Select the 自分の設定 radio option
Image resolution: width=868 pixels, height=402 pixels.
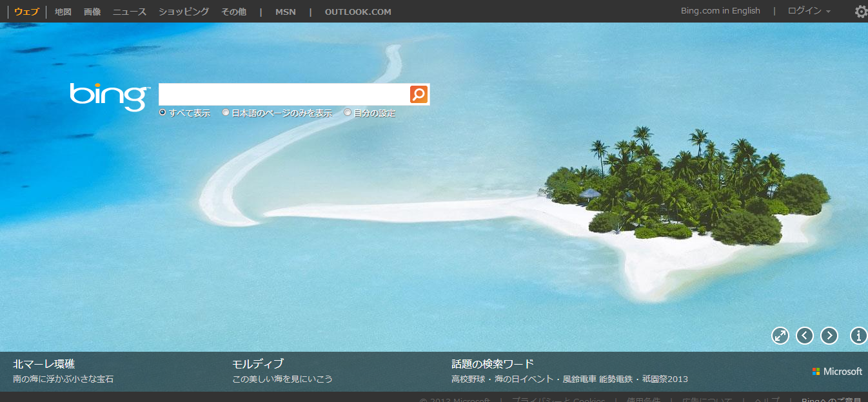348,113
